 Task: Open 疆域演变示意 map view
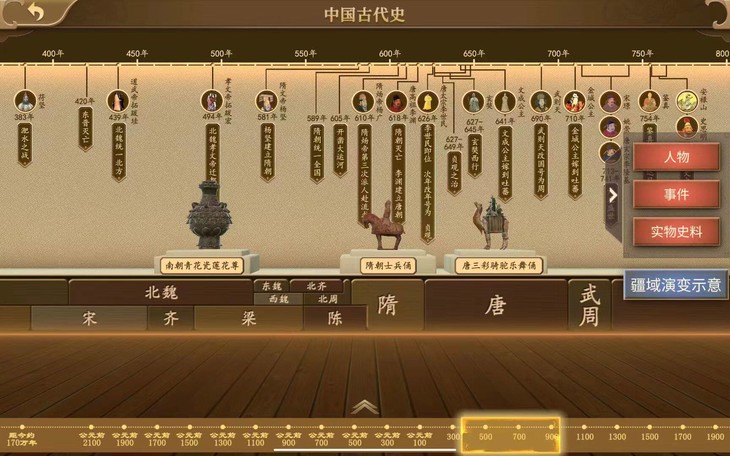pos(676,285)
